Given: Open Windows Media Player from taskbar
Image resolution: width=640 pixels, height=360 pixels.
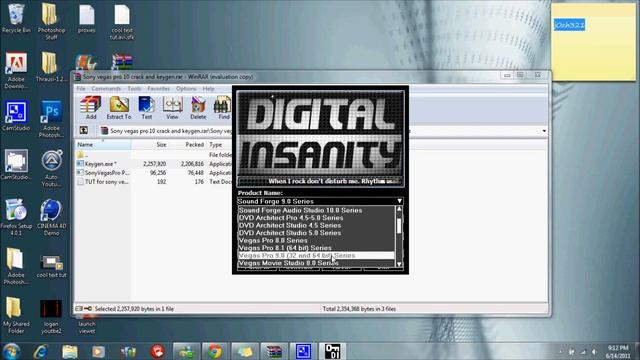Looking at the screenshot, I should tap(98, 351).
